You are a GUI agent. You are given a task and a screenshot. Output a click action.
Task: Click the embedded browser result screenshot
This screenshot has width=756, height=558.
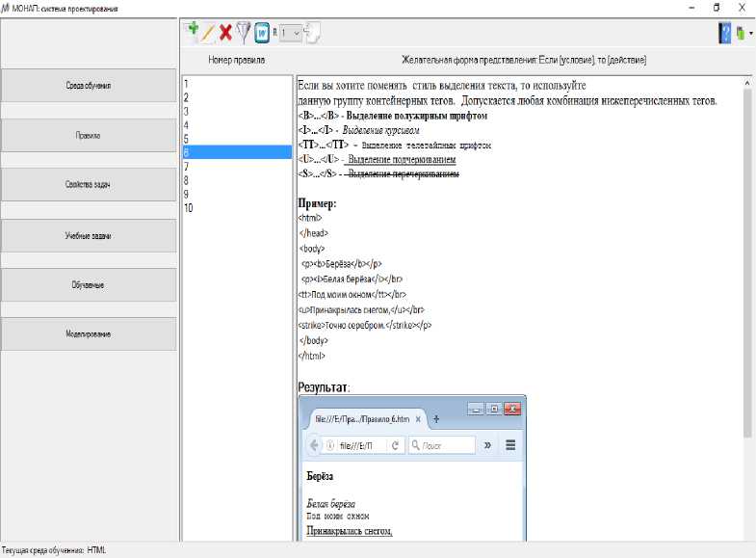pyautogui.click(x=413, y=467)
